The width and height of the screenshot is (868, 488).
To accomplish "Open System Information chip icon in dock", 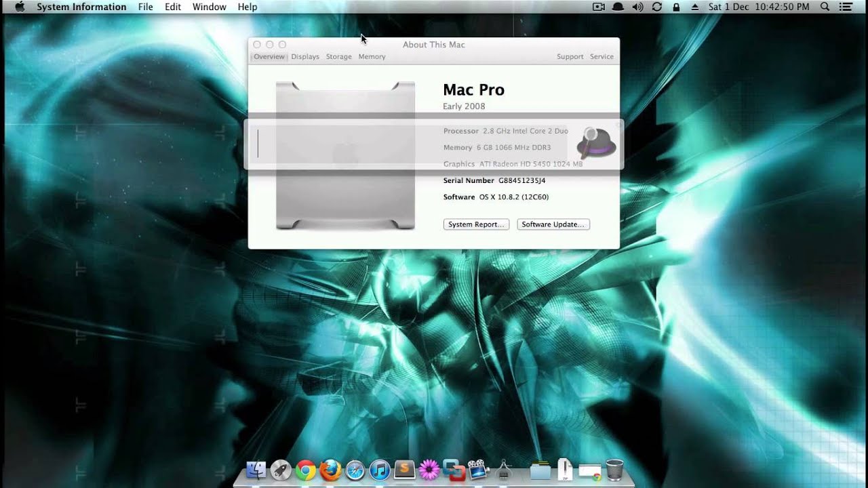I will click(503, 469).
